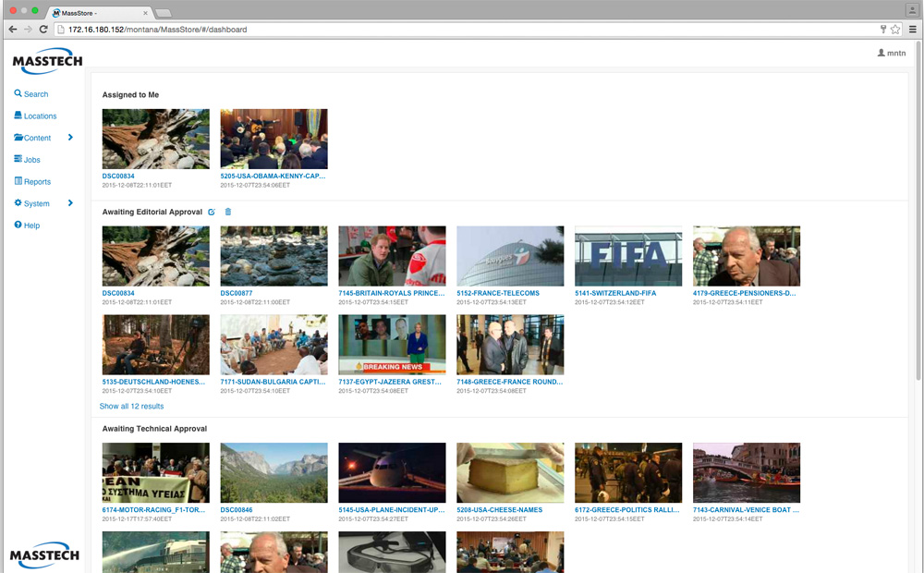The height and width of the screenshot is (573, 924).
Task: Open the Reports menu item
Action: [x=37, y=181]
